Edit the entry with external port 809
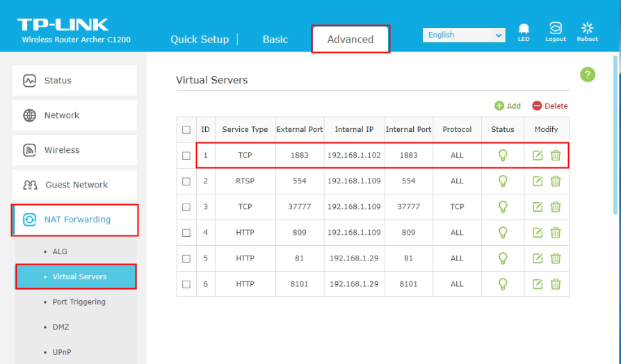This screenshot has height=364, width=621. tap(538, 233)
